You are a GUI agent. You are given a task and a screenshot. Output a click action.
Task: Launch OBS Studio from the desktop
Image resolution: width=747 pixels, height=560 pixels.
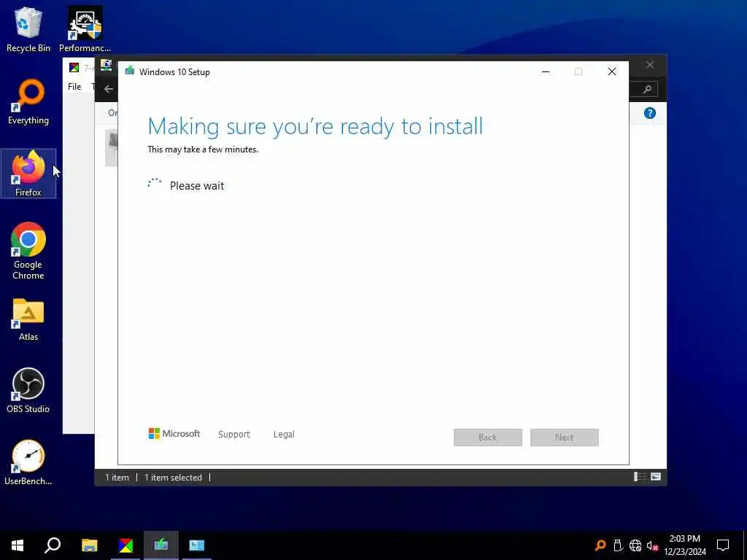click(28, 391)
